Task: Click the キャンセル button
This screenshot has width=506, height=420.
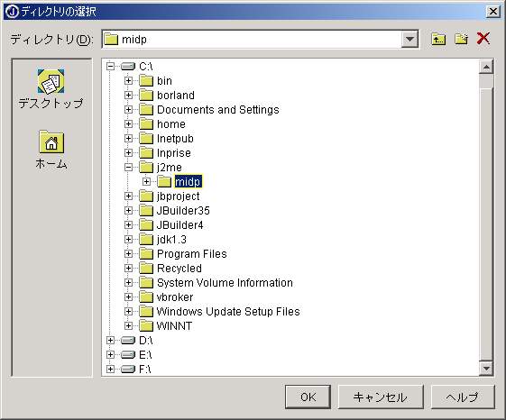Action: click(x=381, y=397)
